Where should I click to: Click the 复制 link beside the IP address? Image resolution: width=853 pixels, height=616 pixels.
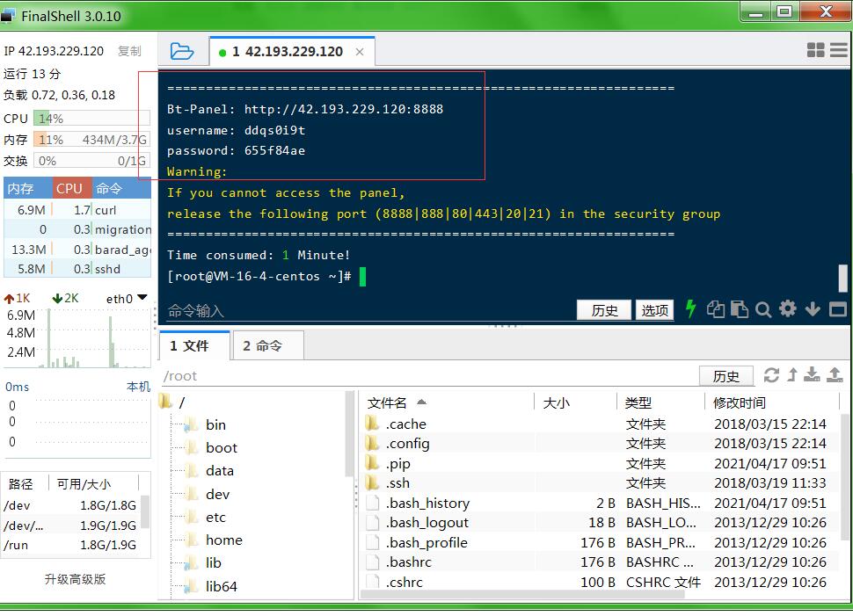[129, 51]
